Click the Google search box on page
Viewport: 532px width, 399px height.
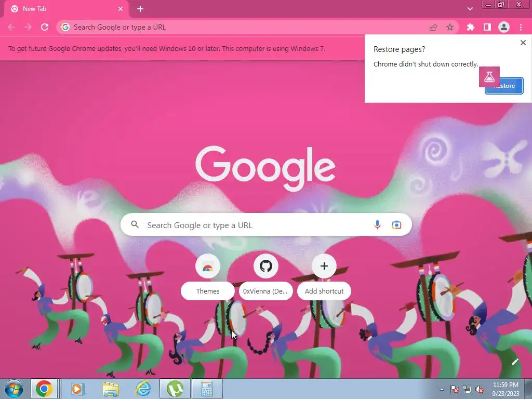point(266,224)
